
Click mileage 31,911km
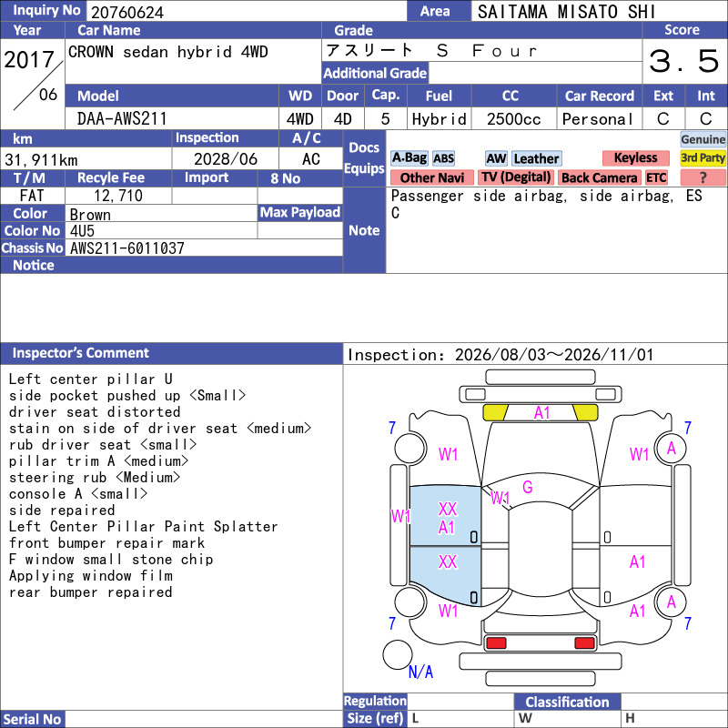click(x=41, y=160)
